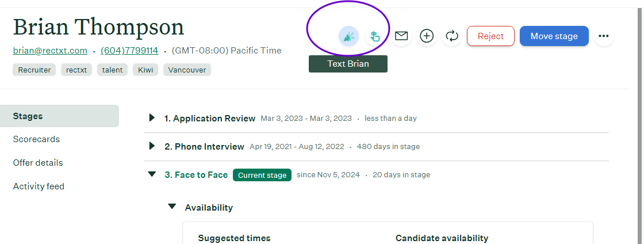The width and height of the screenshot is (644, 244).
Task: Click the teal pointer icon beside Text Brian
Action: 375,36
